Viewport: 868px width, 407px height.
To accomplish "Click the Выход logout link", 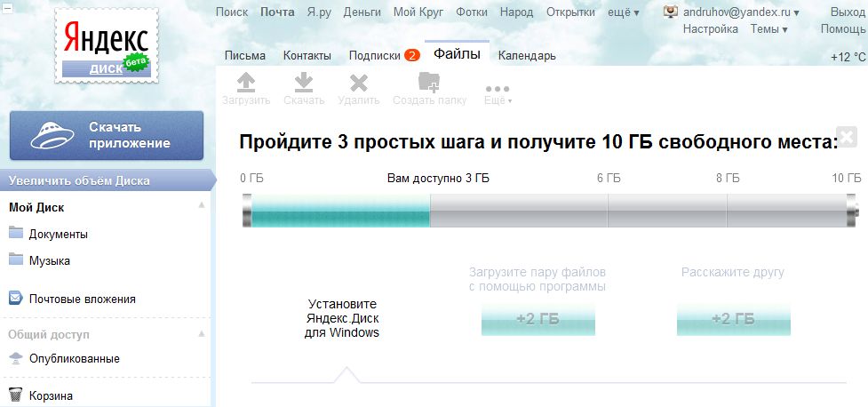I will tap(848, 12).
